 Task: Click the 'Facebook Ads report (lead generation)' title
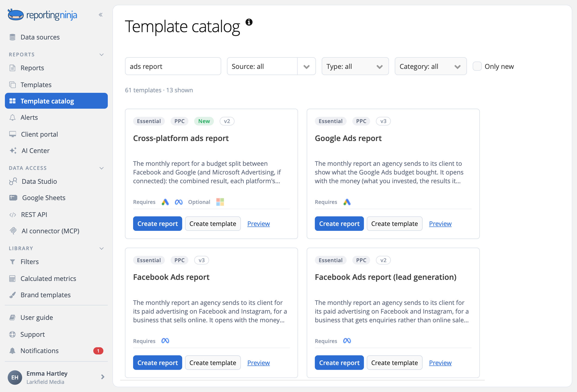[385, 277]
